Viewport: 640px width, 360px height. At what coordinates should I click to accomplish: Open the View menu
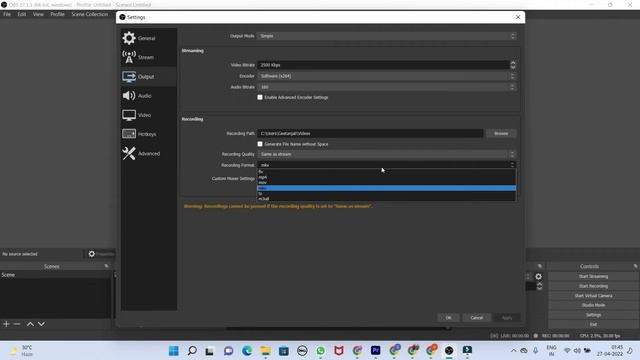(x=38, y=14)
